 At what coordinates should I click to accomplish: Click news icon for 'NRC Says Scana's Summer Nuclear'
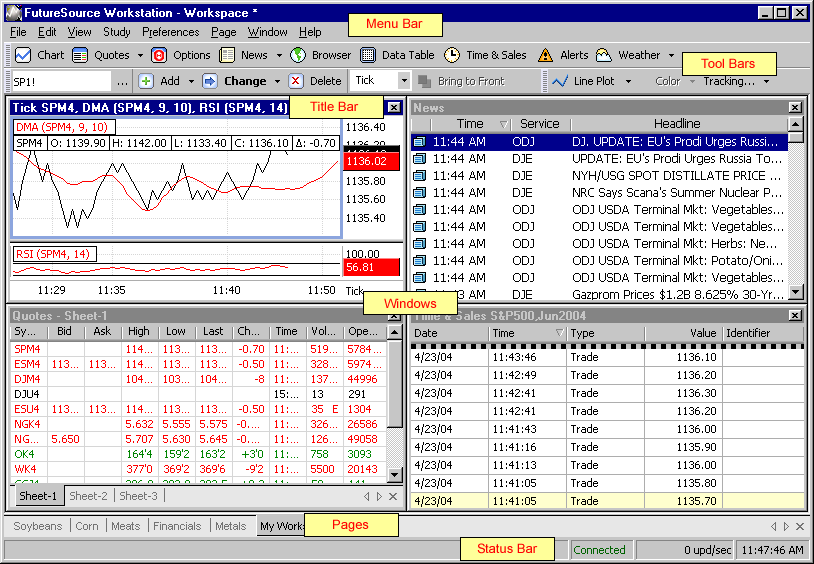pyautogui.click(x=419, y=193)
